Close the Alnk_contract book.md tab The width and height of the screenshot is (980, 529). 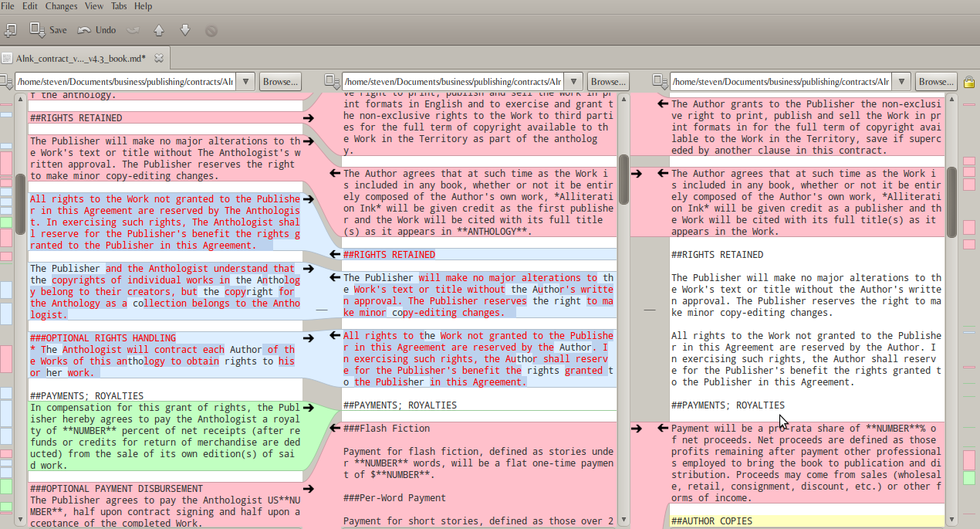159,58
